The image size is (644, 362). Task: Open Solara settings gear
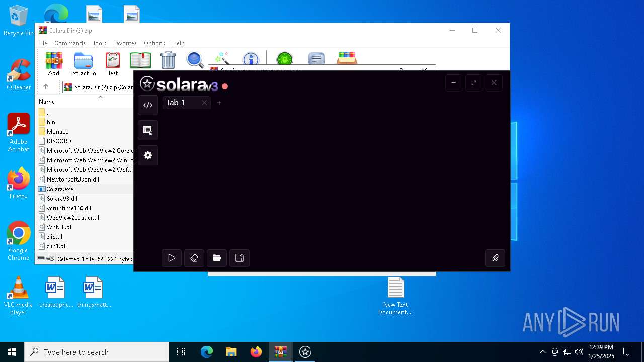(148, 155)
